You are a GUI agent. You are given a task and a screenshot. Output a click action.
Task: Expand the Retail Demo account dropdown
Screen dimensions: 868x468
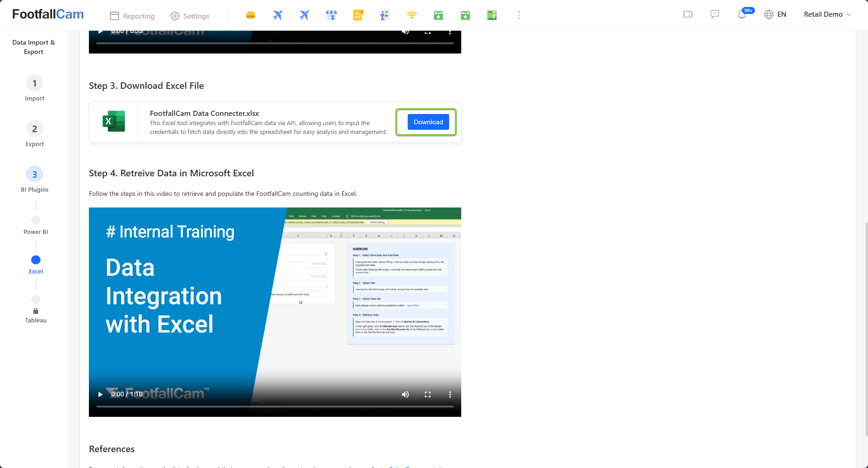coord(828,14)
